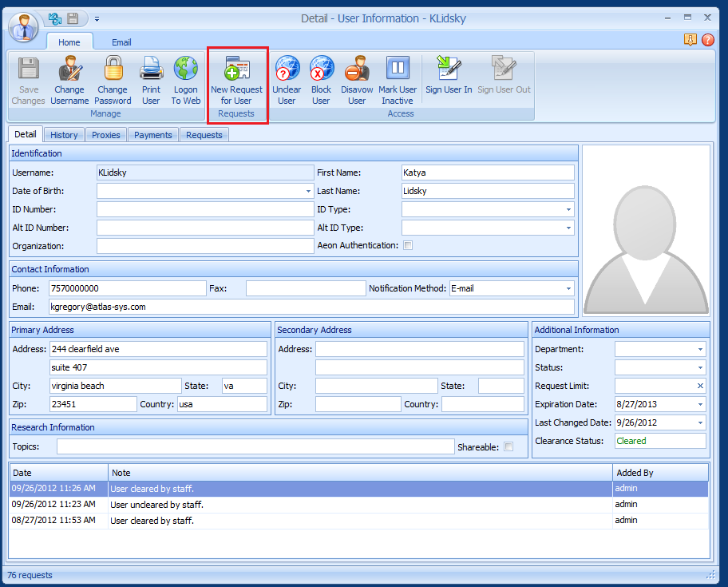Clear the Request Limit field value
Viewport: 728px width, 587px height.
[x=700, y=387]
